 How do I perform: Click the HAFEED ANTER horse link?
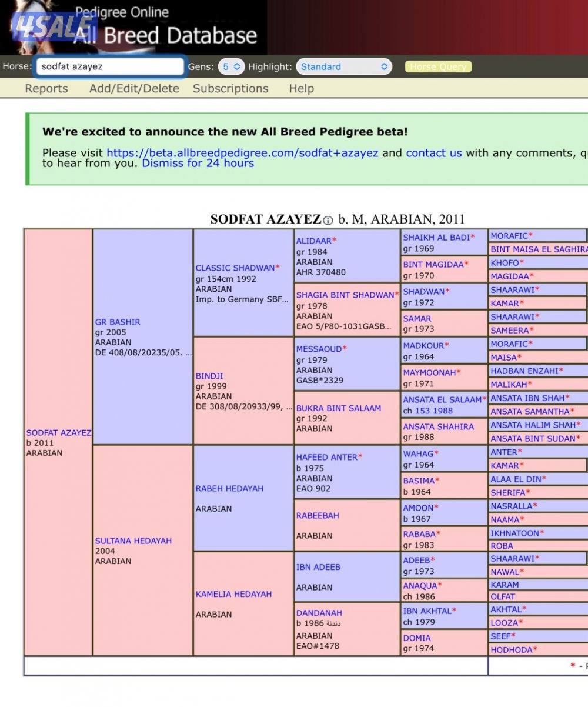[x=326, y=457]
